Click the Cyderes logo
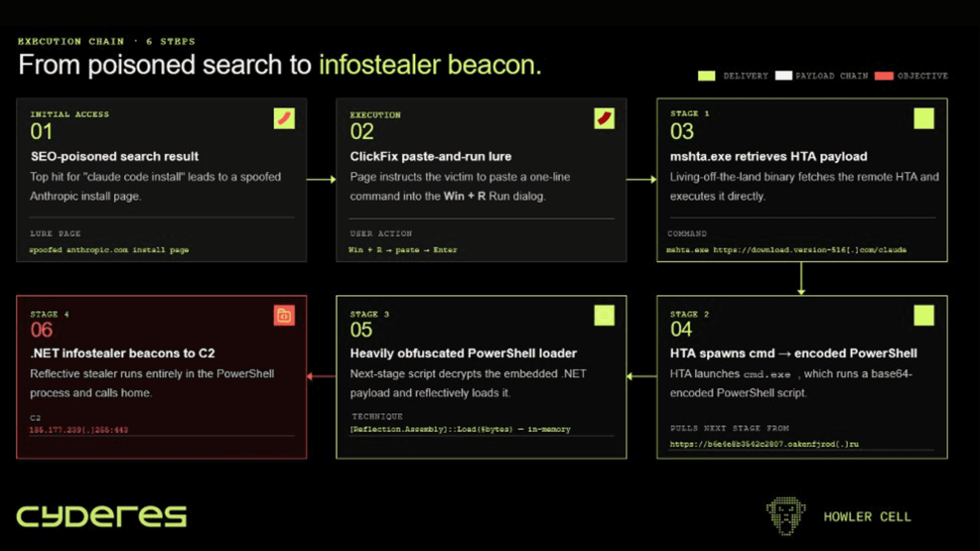Screen dimensions: 980x551 click(102, 516)
